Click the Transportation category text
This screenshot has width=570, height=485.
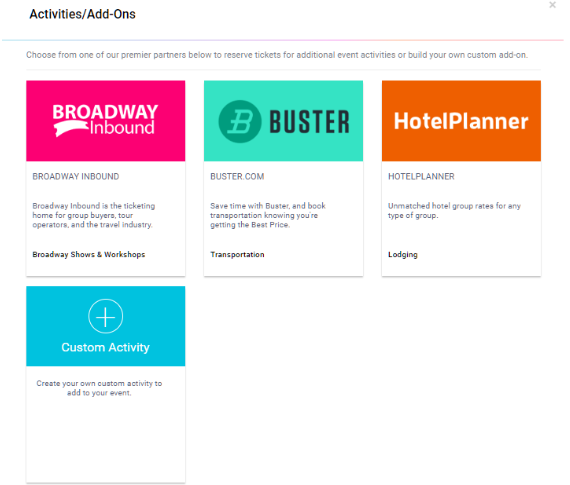pyautogui.click(x=237, y=254)
